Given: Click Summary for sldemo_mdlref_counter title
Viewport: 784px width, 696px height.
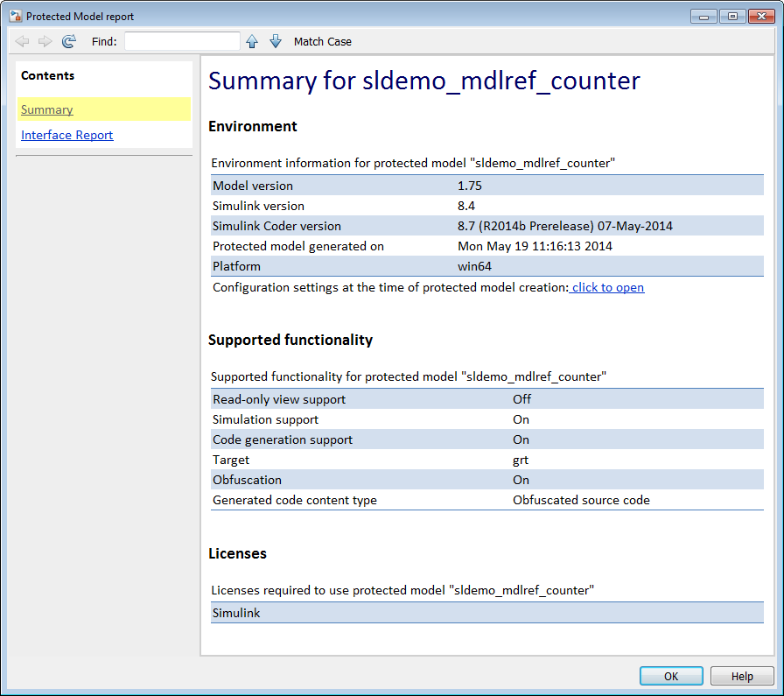Looking at the screenshot, I should tap(424, 81).
